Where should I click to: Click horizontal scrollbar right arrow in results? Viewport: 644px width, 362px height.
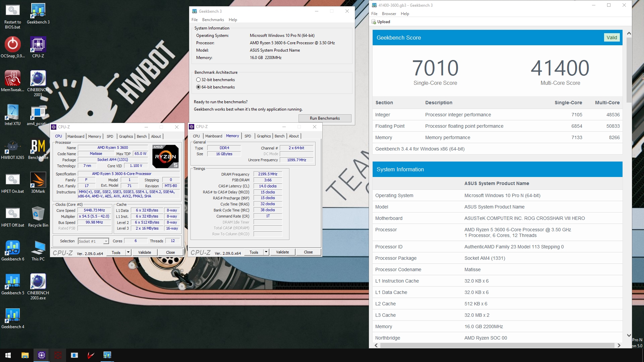[619, 346]
